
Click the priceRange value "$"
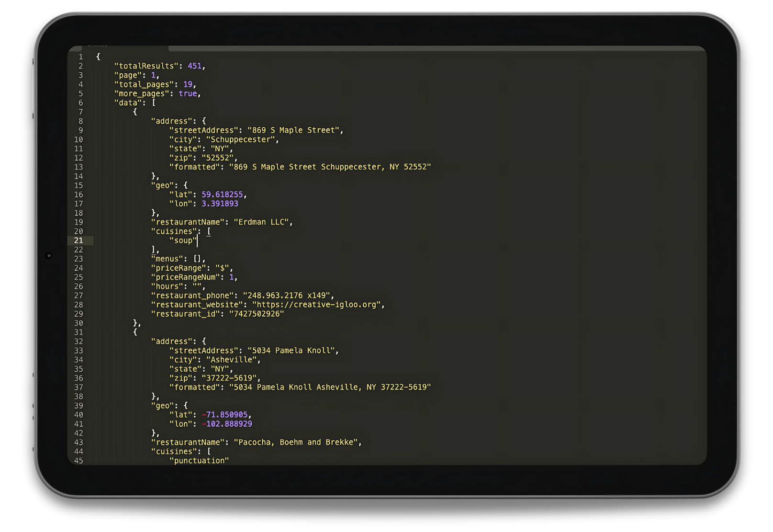pyautogui.click(x=222, y=268)
